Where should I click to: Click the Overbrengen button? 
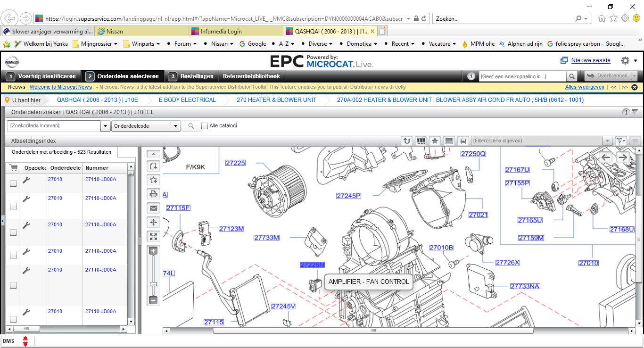click(608, 76)
